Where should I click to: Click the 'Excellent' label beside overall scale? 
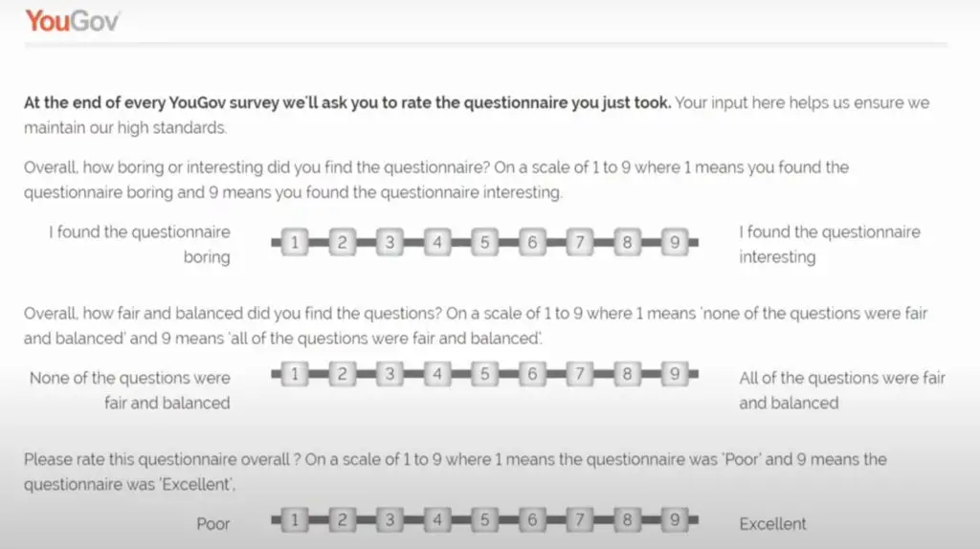(772, 523)
